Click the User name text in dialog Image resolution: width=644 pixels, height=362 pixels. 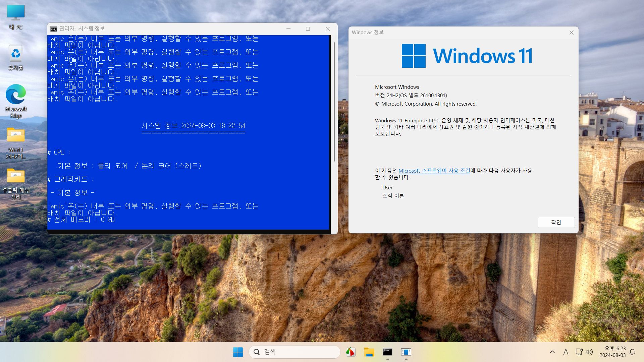(x=387, y=188)
